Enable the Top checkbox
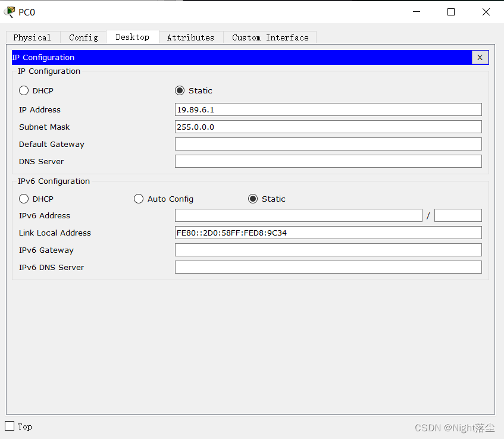 (x=10, y=426)
